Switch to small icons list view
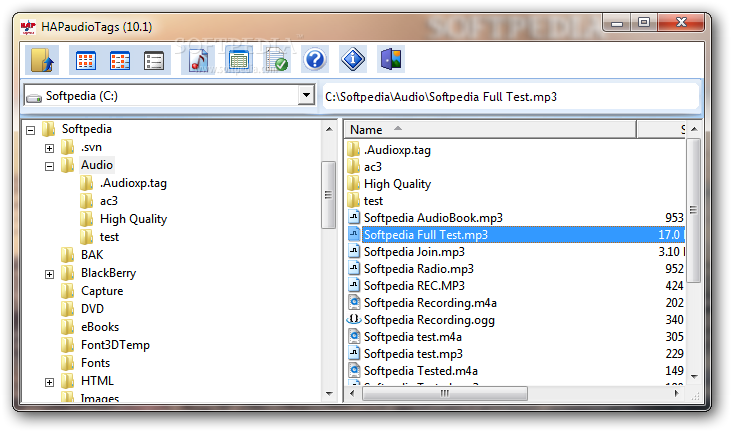Viewport: 732px width, 432px height. click(x=120, y=61)
